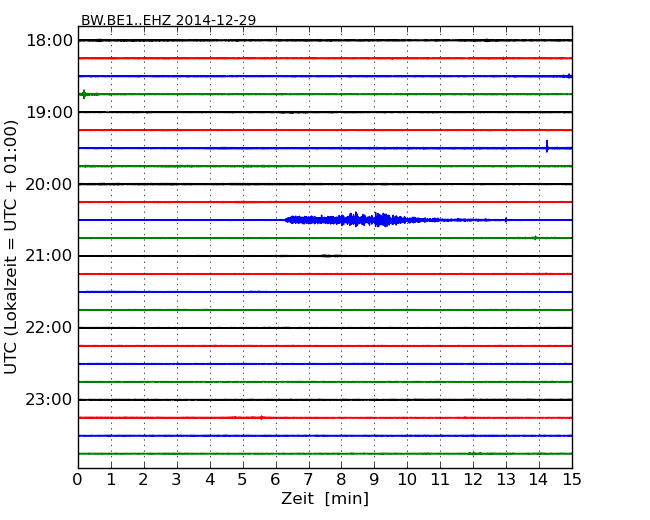This screenshot has width=650, height=520.
Task: Click x-axis tick label 15
Action: [x=572, y=480]
